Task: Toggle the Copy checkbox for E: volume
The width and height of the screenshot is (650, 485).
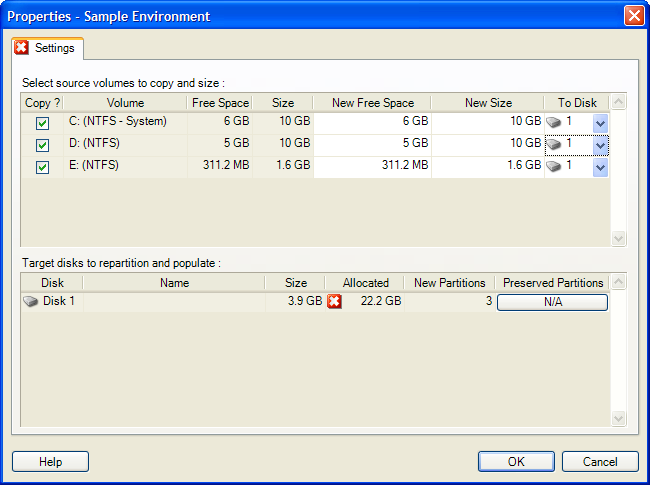Action: pyautogui.click(x=42, y=167)
